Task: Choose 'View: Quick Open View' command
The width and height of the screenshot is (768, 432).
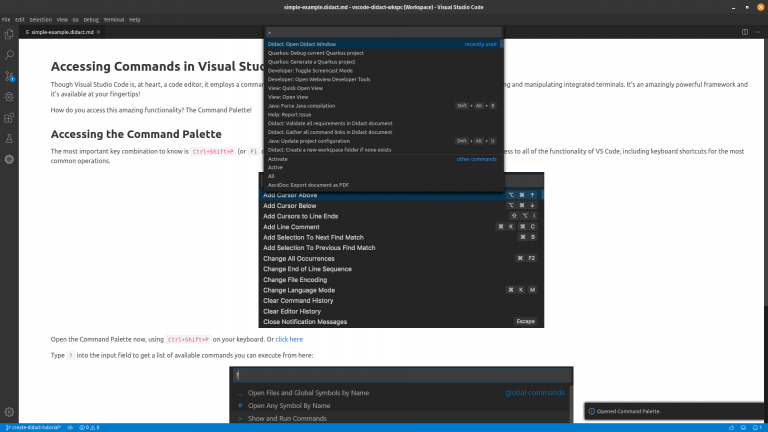Action: (297, 87)
